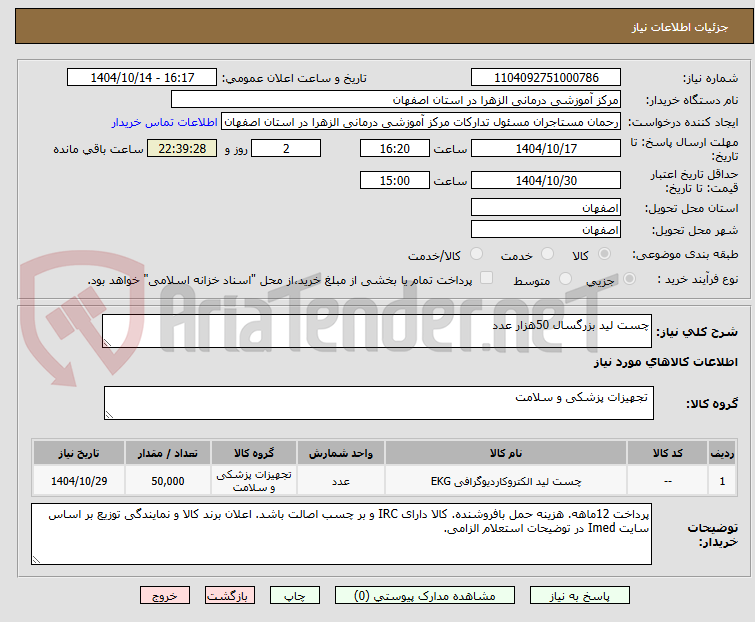Click the استان محل تحویل field
The image size is (755, 622).
click(x=546, y=207)
